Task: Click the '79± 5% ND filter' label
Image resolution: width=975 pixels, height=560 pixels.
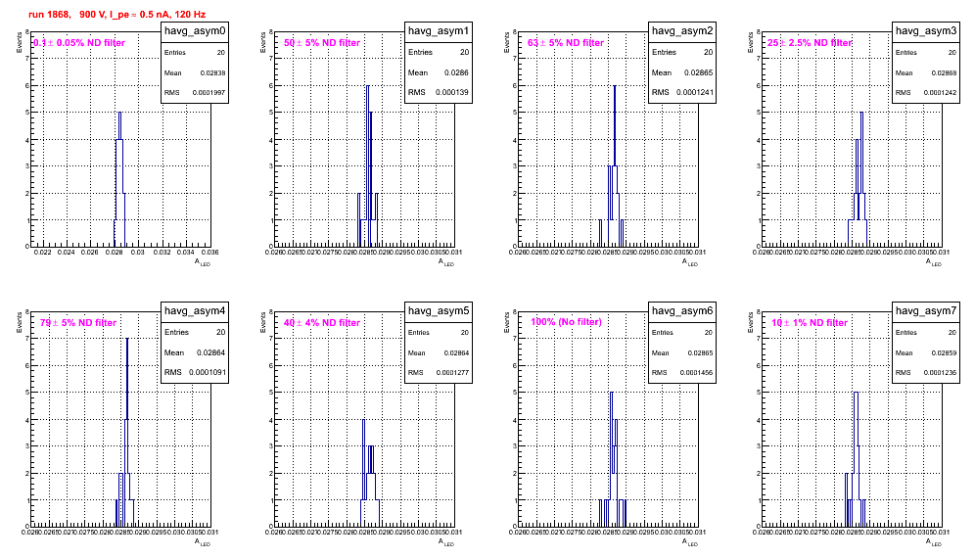Action: pos(78,323)
